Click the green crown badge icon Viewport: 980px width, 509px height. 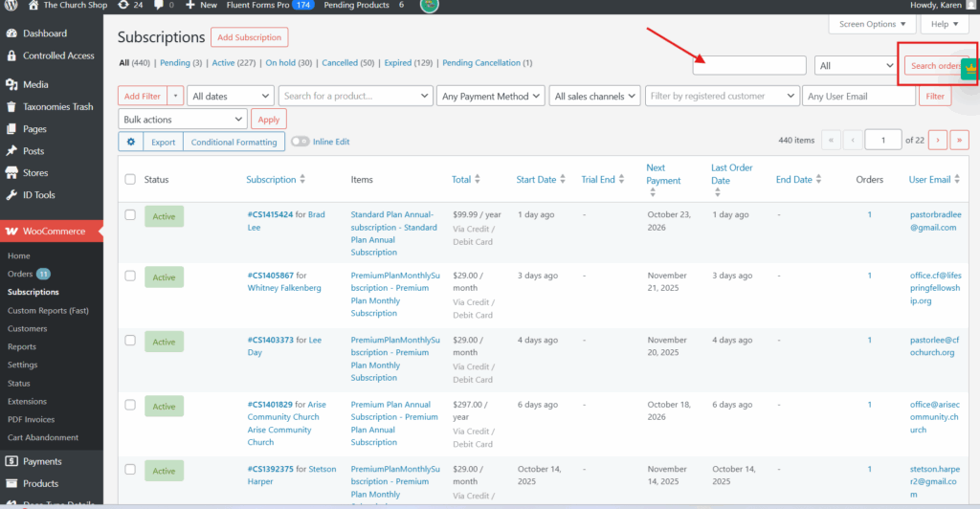pos(969,67)
